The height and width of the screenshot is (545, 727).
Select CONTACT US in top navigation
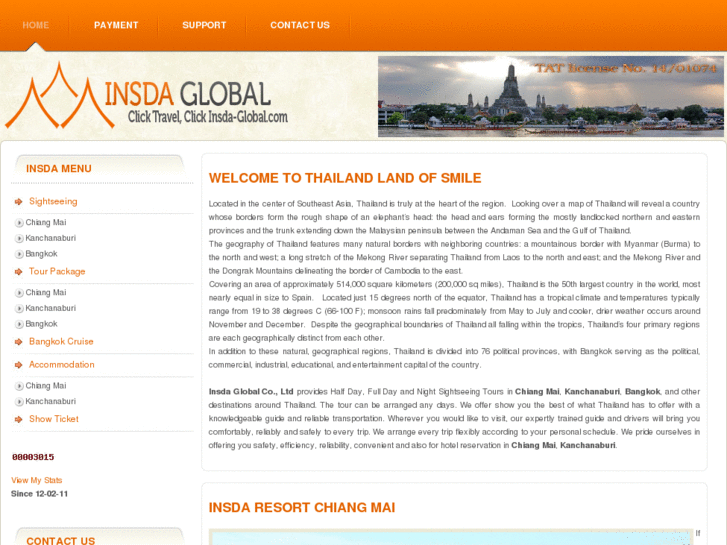point(300,25)
